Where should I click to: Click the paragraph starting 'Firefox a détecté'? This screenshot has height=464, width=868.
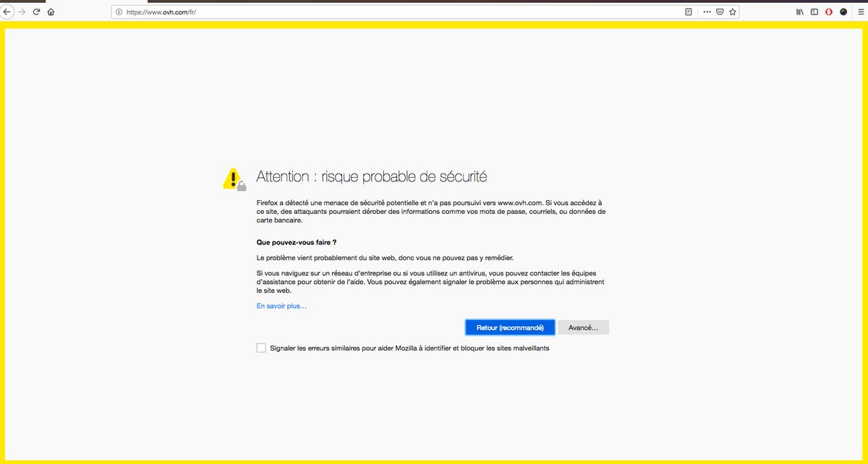[431, 211]
